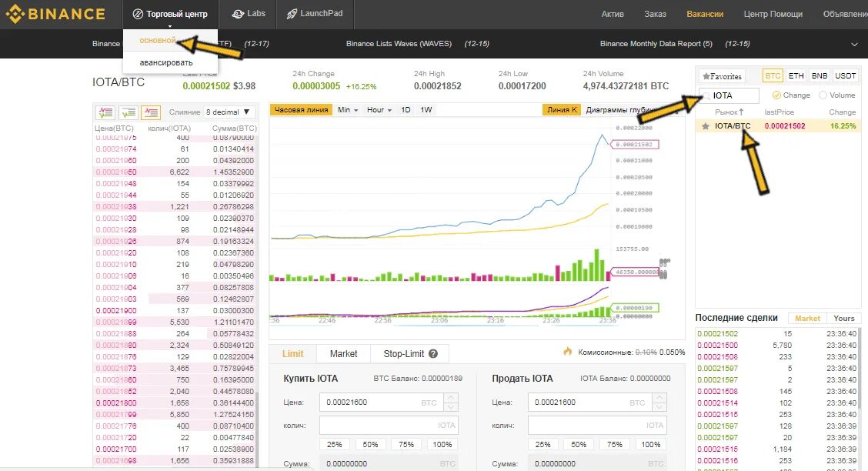Show order book with both sides icon
The height and width of the screenshot is (471, 868).
pyautogui.click(x=105, y=112)
